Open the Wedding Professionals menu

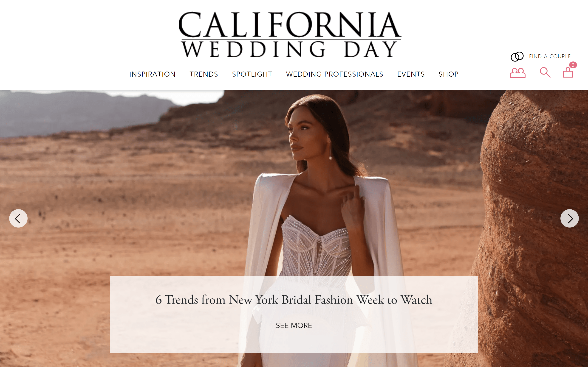coord(335,74)
